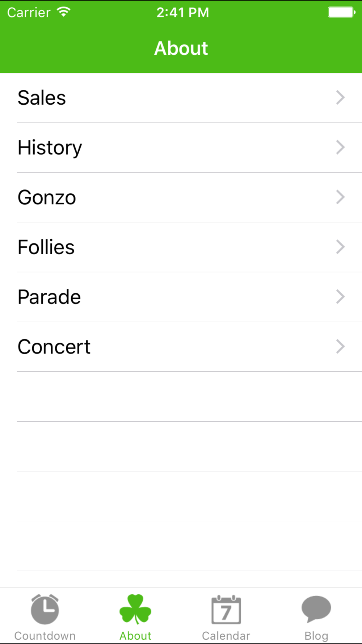362x644 pixels.
Task: Expand the Sales row chevron
Action: click(340, 97)
